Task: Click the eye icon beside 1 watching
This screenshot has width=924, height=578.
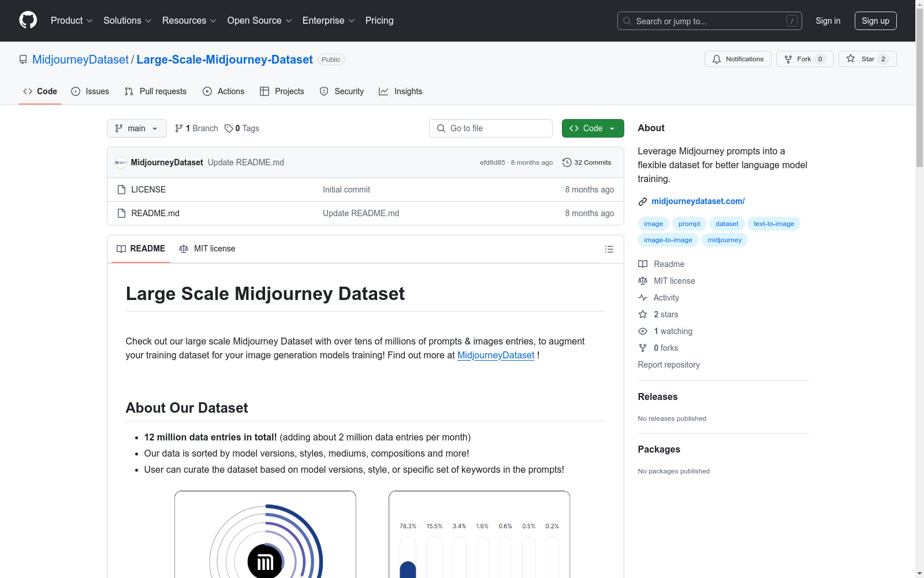Action: click(643, 331)
